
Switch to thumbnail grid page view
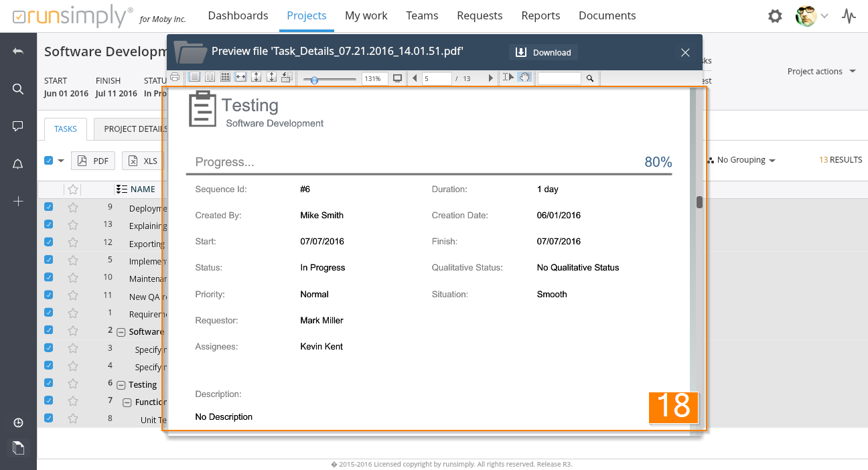tap(226, 78)
